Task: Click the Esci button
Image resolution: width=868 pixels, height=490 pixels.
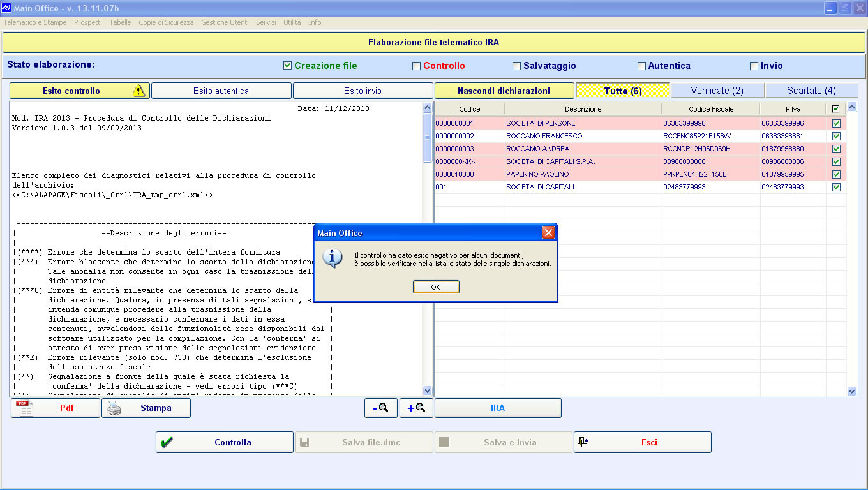Action: (x=642, y=442)
